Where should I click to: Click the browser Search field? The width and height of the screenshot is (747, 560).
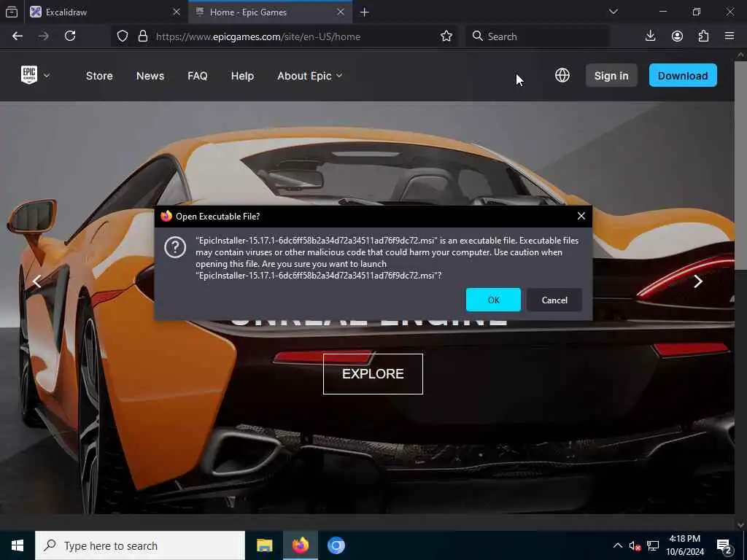click(538, 36)
